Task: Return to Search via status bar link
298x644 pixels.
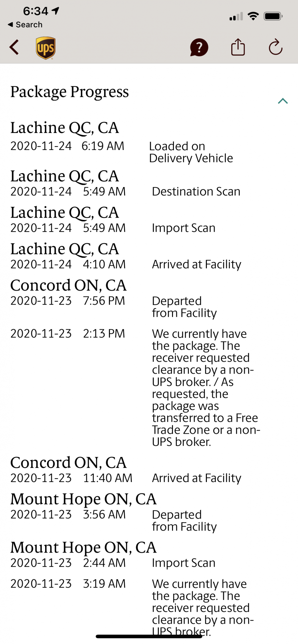Action: tap(25, 25)
